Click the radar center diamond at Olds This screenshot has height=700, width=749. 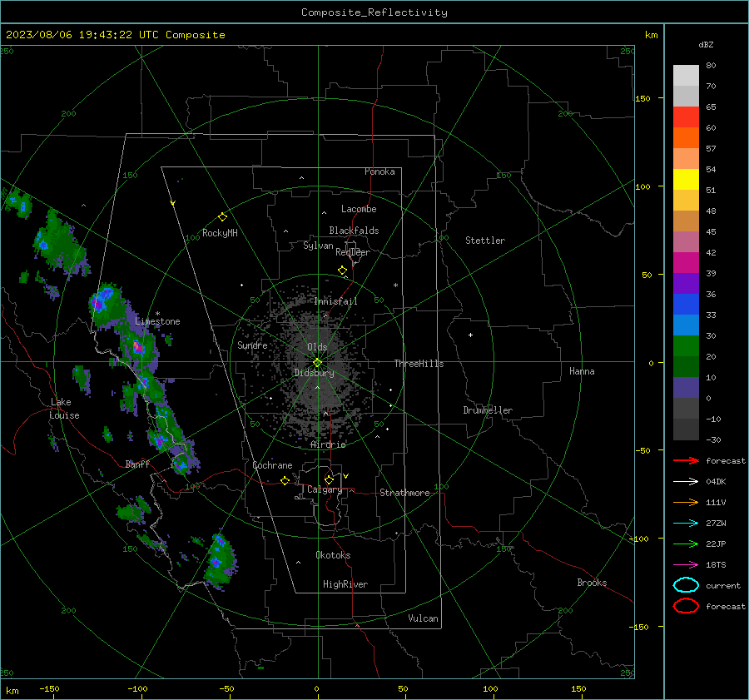pos(318,363)
